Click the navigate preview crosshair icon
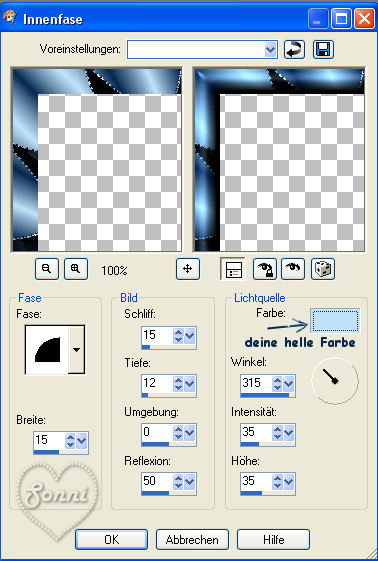Image resolution: width=378 pixels, height=561 pixels. click(188, 269)
